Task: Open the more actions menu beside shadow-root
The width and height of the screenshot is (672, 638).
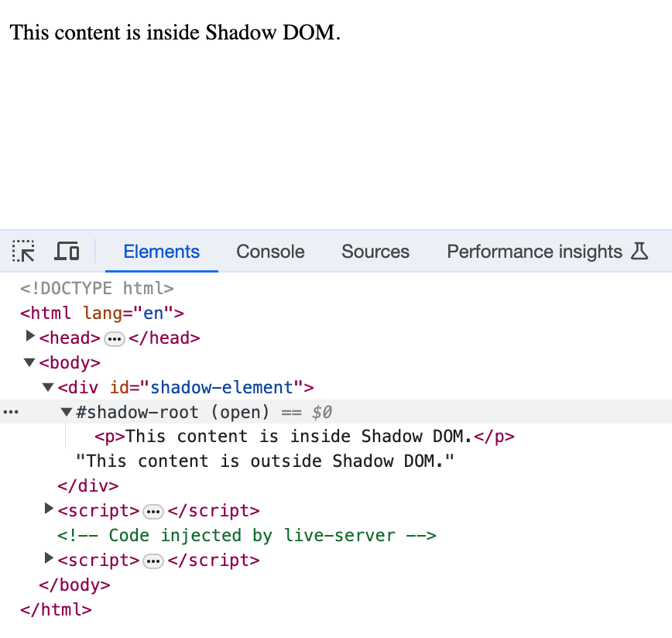Action: 11,411
